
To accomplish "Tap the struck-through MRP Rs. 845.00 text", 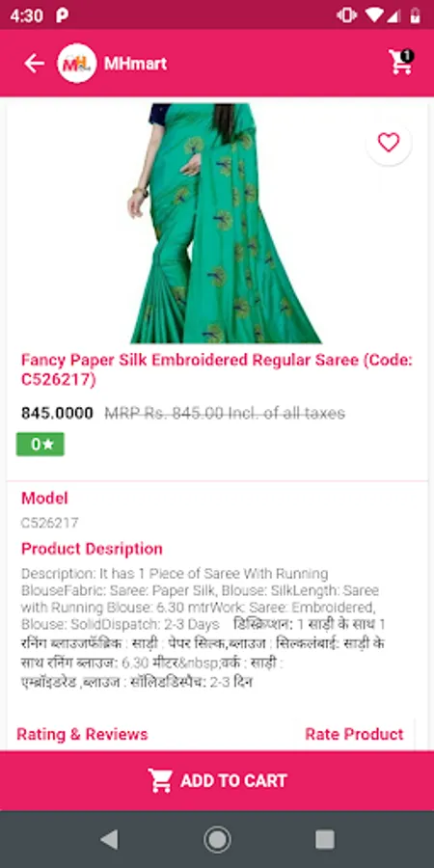I will point(225,413).
